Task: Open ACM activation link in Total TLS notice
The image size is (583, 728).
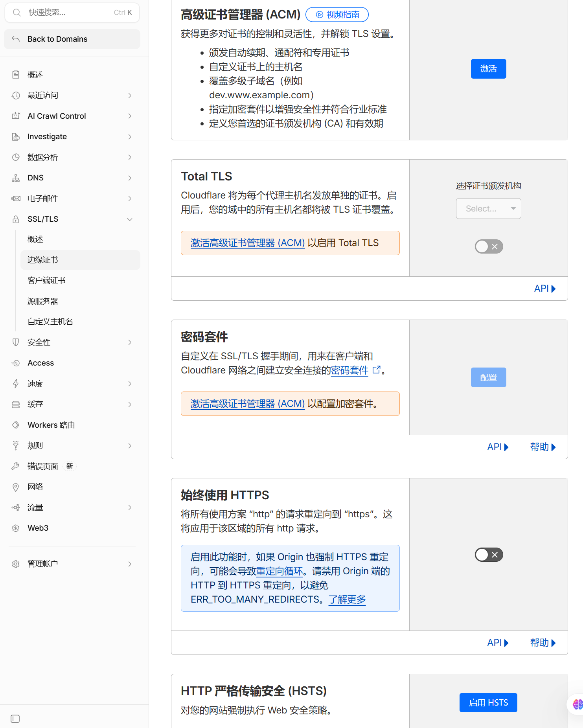Action: 248,243
